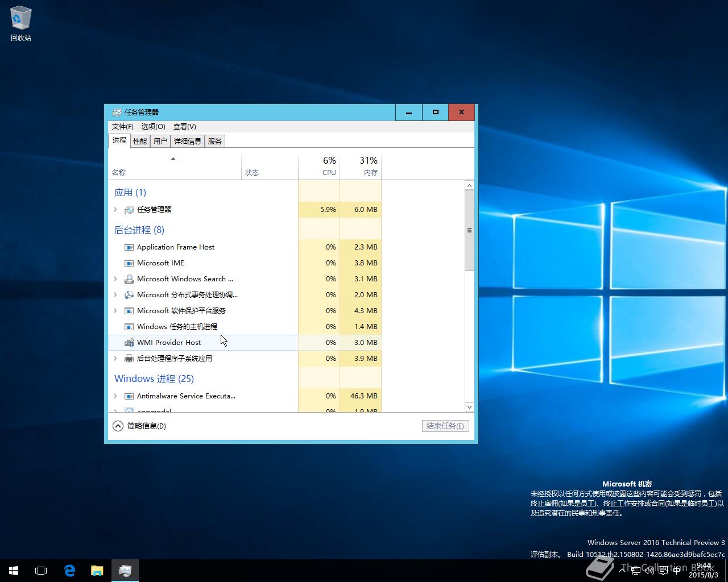
Task: Click the WMI Provider Host icon
Action: tap(129, 343)
